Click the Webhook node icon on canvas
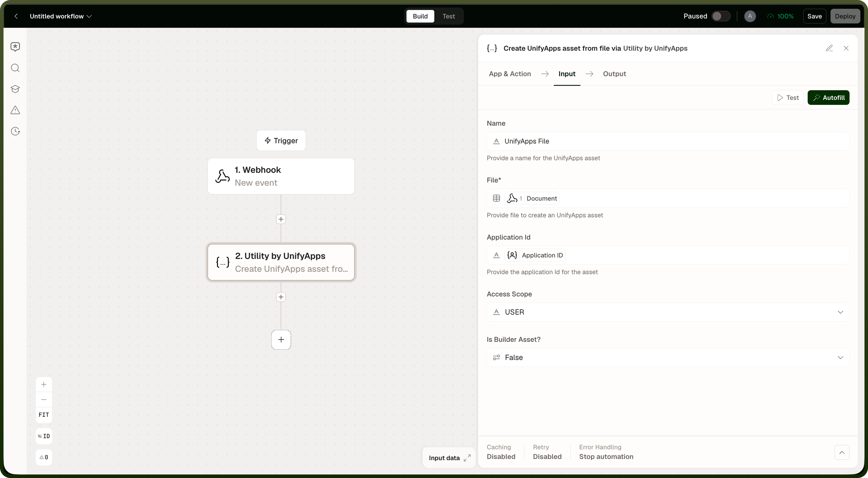Screen dimensions: 868x478 (222, 176)
